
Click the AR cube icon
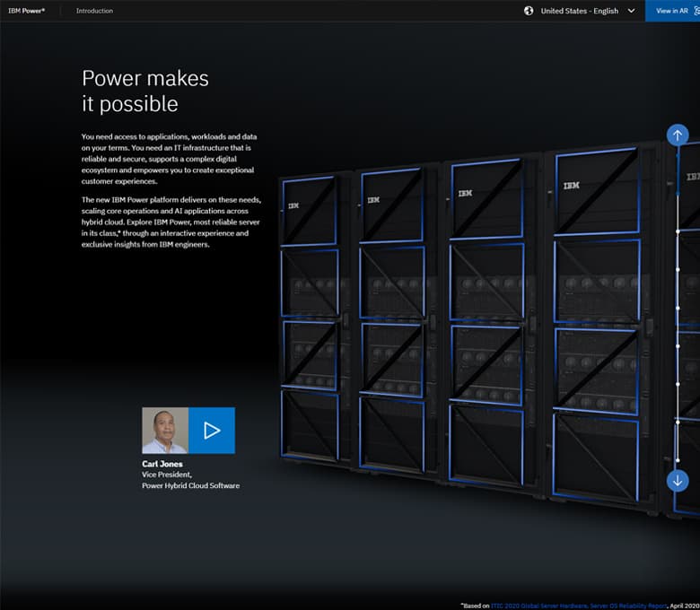[695, 11]
